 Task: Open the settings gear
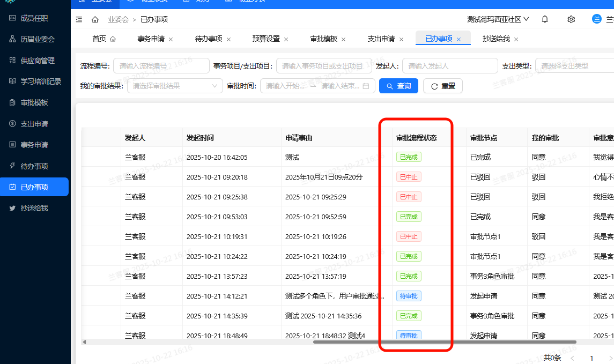pyautogui.click(x=571, y=19)
